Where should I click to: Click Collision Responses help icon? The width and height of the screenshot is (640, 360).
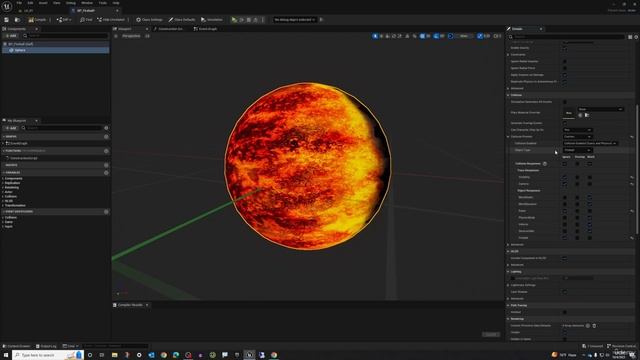pos(544,164)
